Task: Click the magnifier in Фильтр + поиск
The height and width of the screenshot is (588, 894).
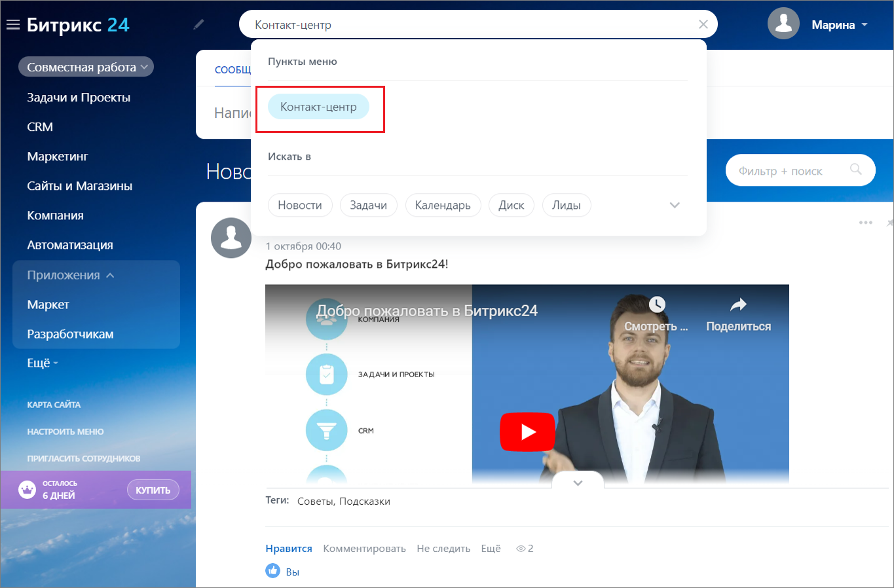Action: pyautogui.click(x=855, y=169)
